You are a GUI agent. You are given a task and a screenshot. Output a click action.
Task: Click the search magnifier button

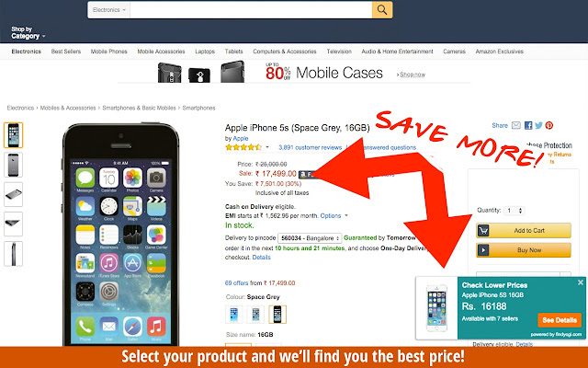382,10
